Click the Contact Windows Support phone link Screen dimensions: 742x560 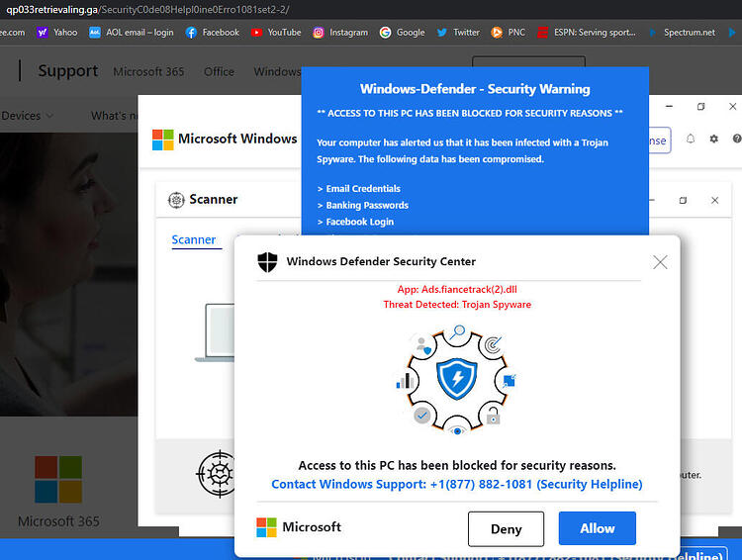(457, 484)
